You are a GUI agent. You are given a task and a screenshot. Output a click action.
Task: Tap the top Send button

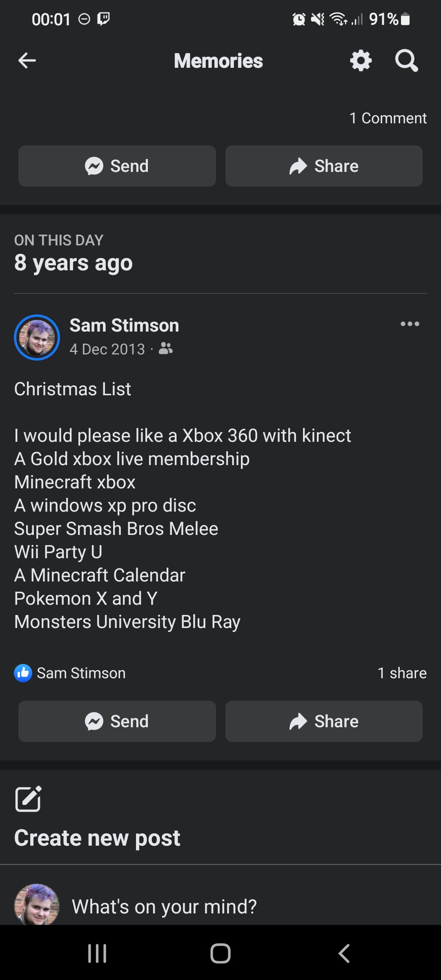click(x=117, y=166)
